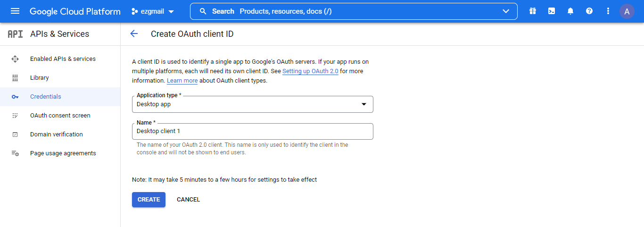
Task: Open the three-dot settings menu
Action: [x=608, y=11]
